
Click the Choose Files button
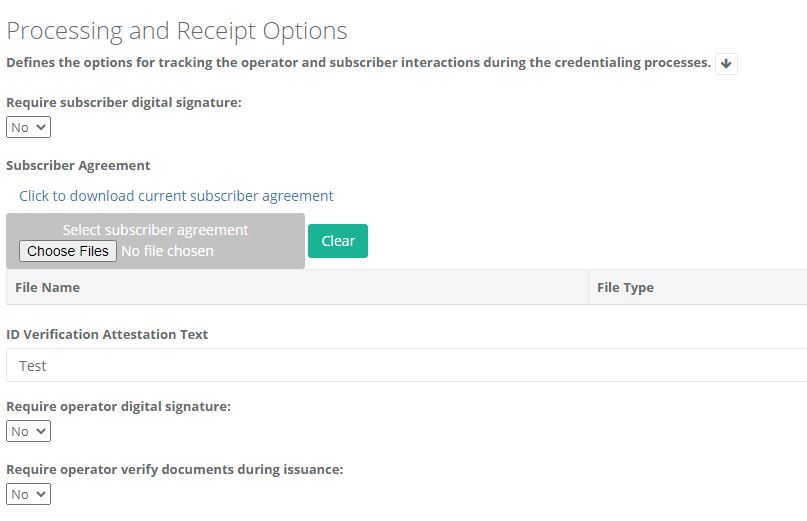(x=67, y=251)
